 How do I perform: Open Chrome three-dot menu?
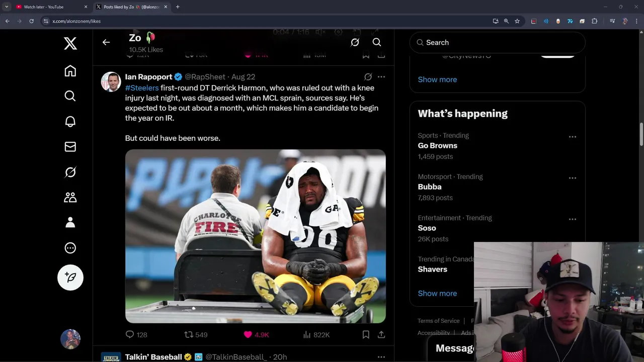637,21
